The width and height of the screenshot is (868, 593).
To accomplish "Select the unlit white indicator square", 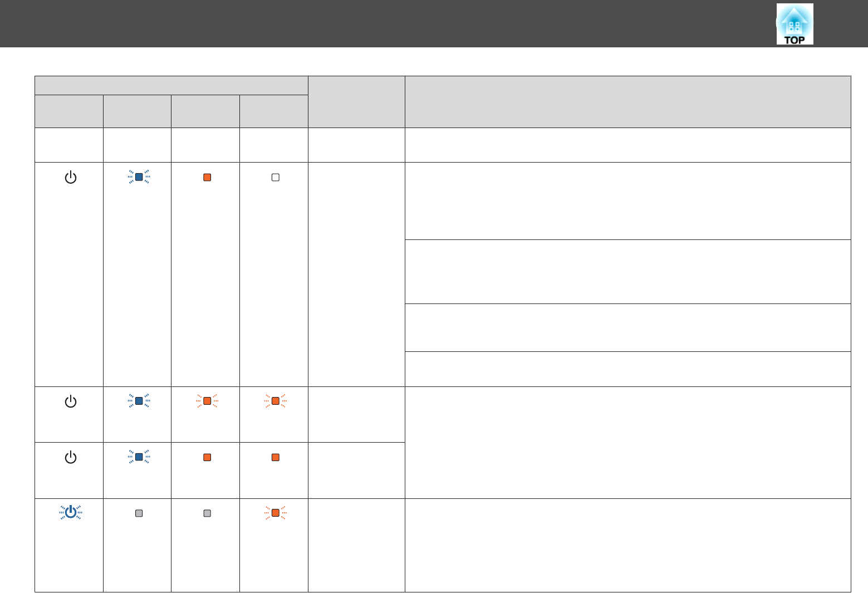I will (x=275, y=178).
